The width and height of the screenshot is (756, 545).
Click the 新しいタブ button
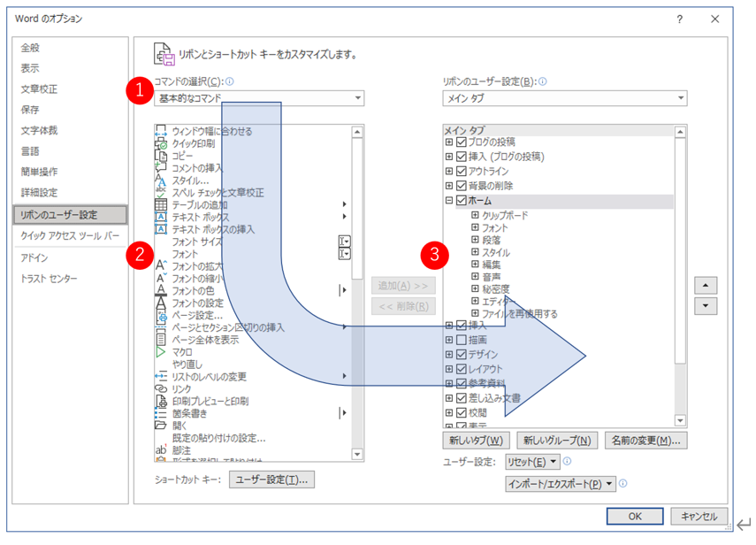click(x=476, y=440)
